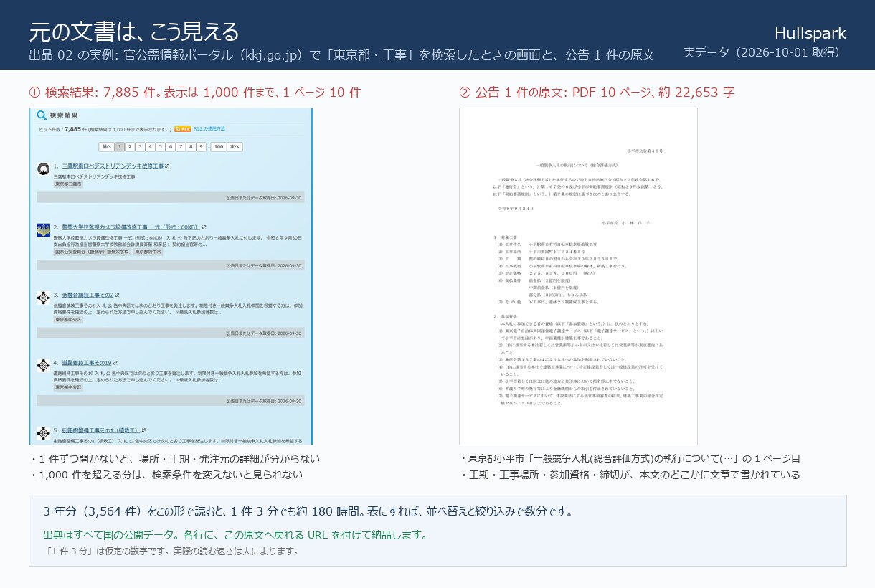Click the 一般競争入札の執行について title in PDF
Viewport: 875px width, 588px height.
coord(578,165)
